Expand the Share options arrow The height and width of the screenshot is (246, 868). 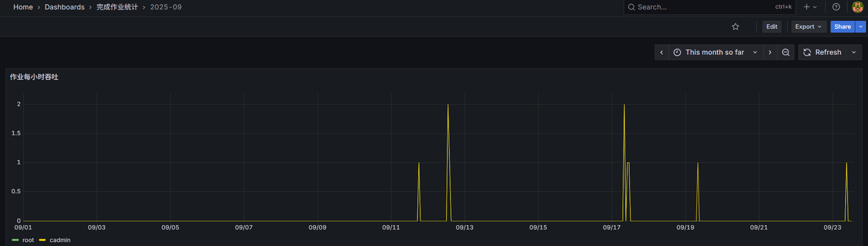(861, 26)
